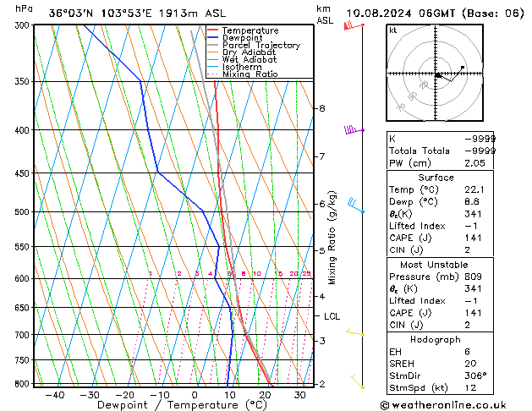The width and height of the screenshot is (532, 411).
Task: Click the purple wind barb at 400 hPa
Action: tap(354, 129)
